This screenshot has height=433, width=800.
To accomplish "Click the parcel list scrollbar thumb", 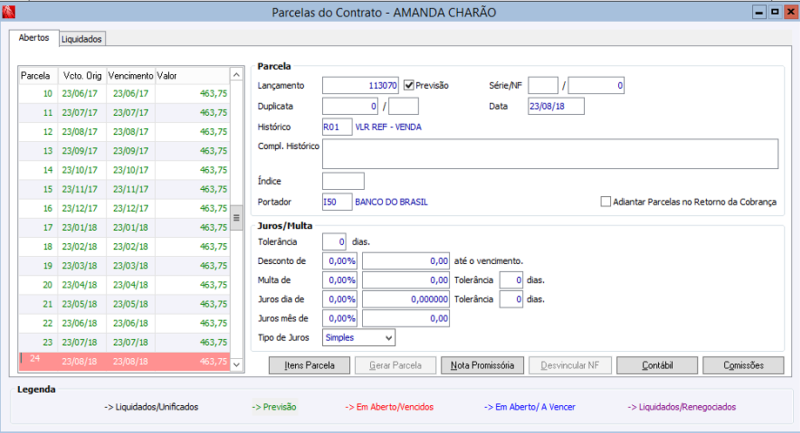I will click(236, 218).
